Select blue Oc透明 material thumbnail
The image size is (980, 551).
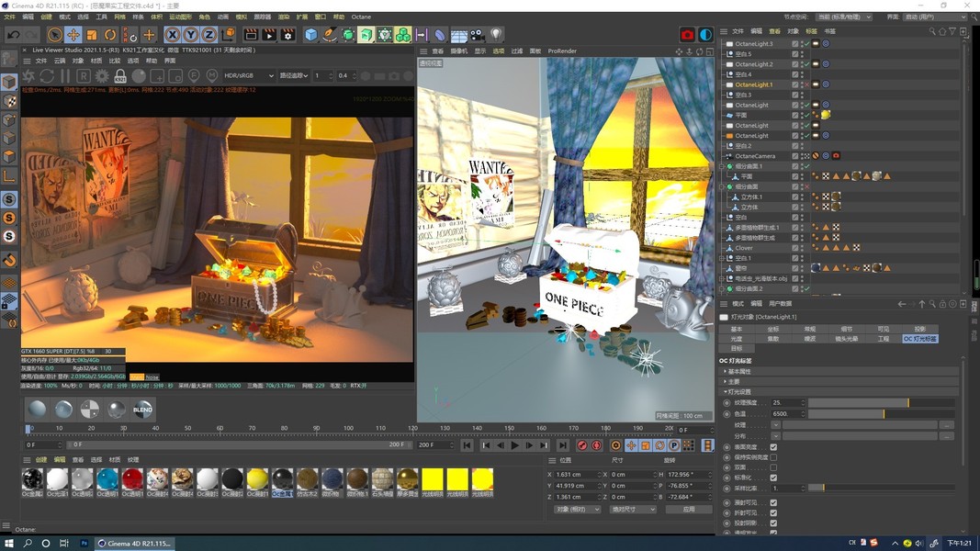click(107, 479)
